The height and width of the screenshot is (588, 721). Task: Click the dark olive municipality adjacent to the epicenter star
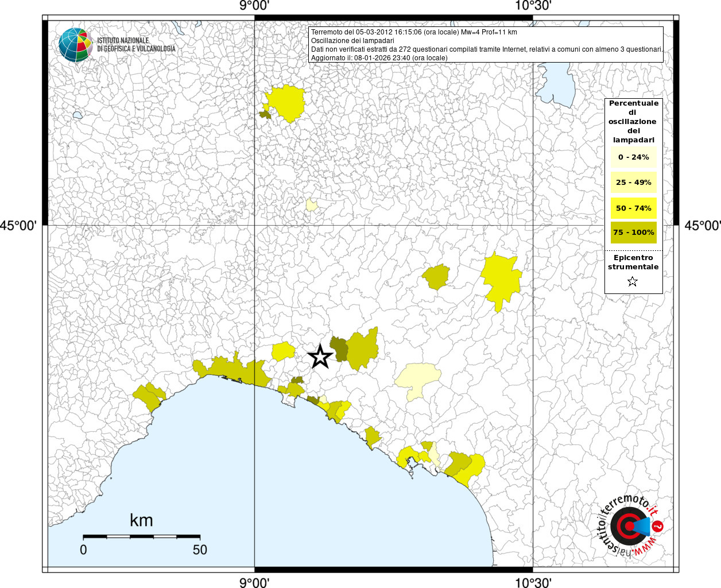[339, 349]
